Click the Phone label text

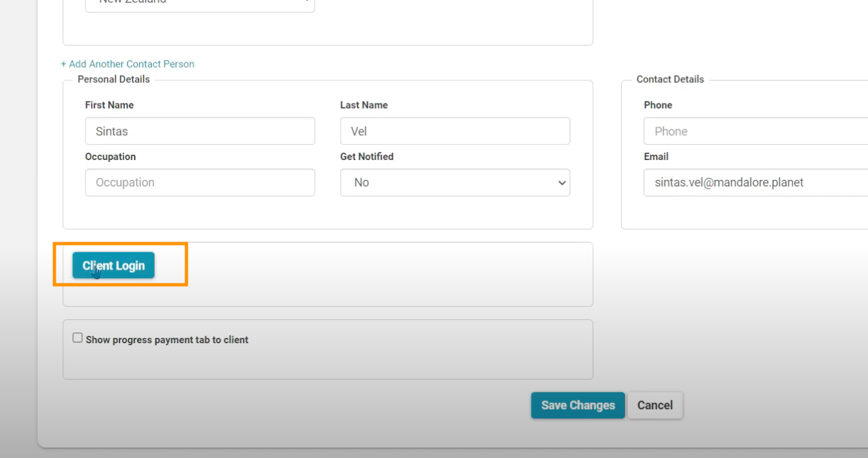click(658, 105)
